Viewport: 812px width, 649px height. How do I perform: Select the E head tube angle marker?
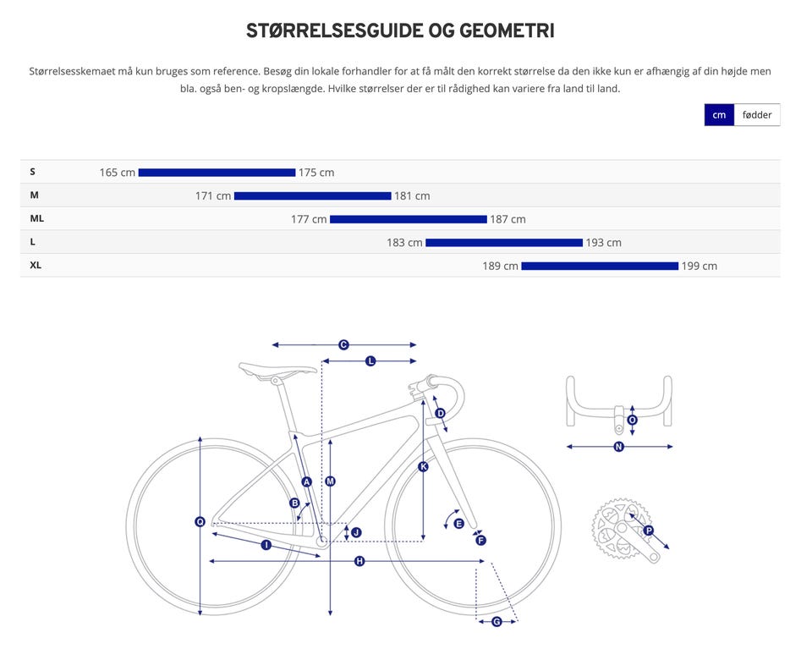pyautogui.click(x=458, y=524)
